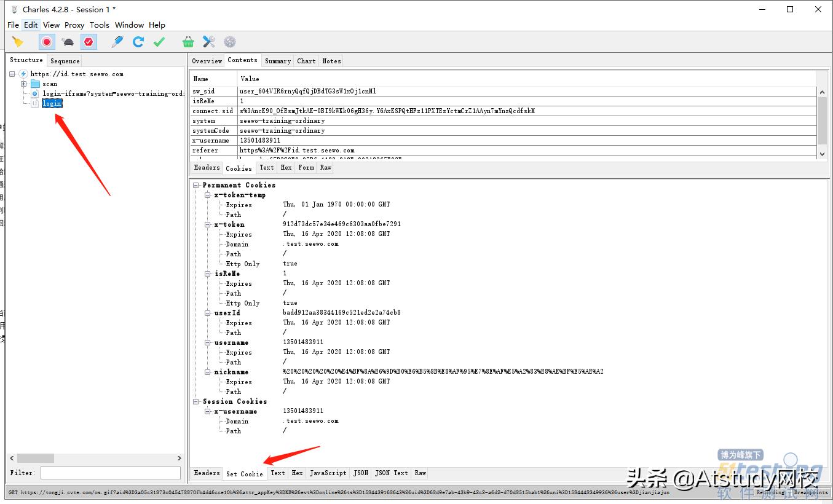The height and width of the screenshot is (504, 833).
Task: Select the connect.sid row in request table
Action: pos(503,111)
